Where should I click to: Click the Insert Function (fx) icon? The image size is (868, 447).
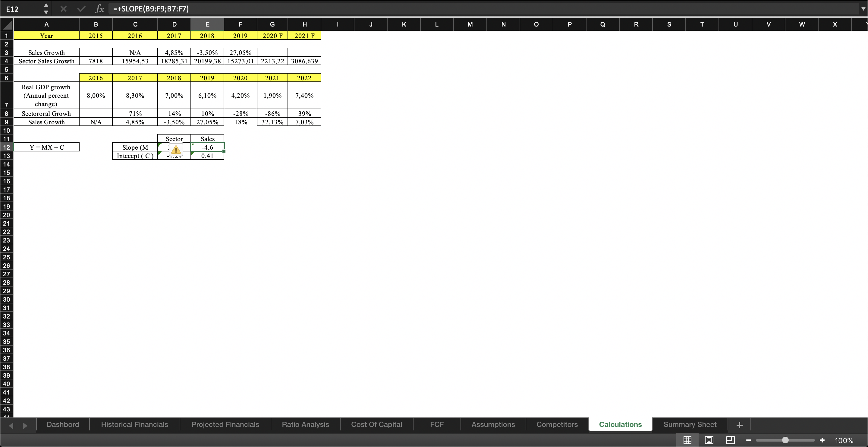click(x=99, y=9)
